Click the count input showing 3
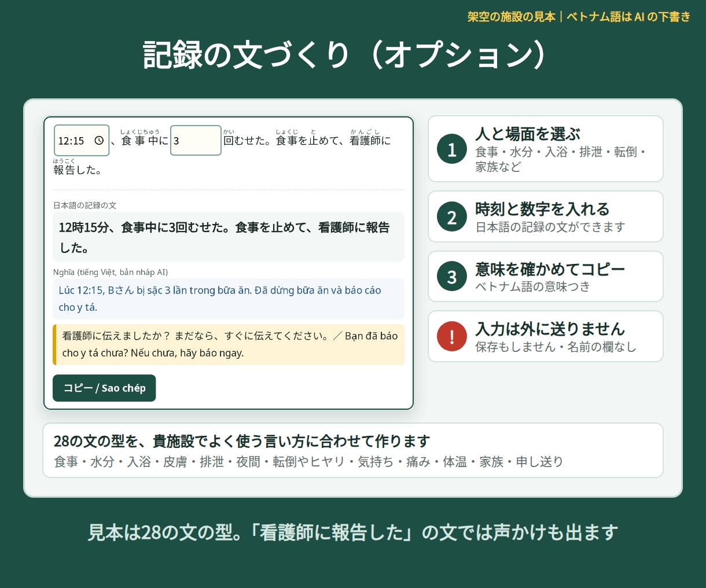The width and height of the screenshot is (706, 588). point(196,140)
